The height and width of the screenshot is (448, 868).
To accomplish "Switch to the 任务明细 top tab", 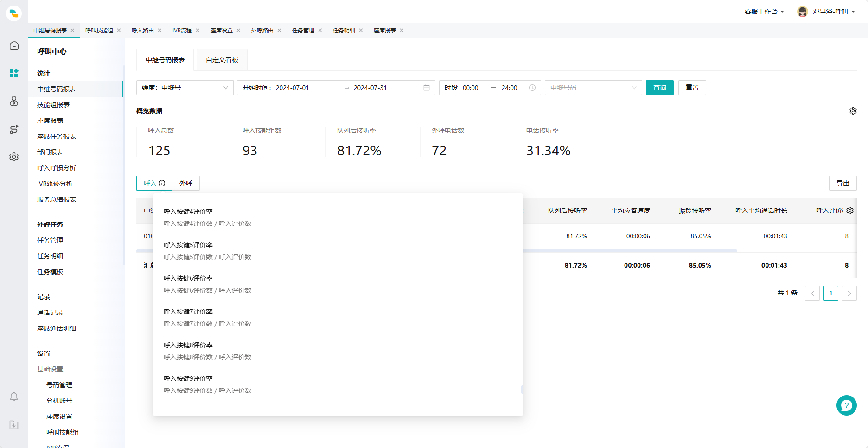I will (x=344, y=30).
